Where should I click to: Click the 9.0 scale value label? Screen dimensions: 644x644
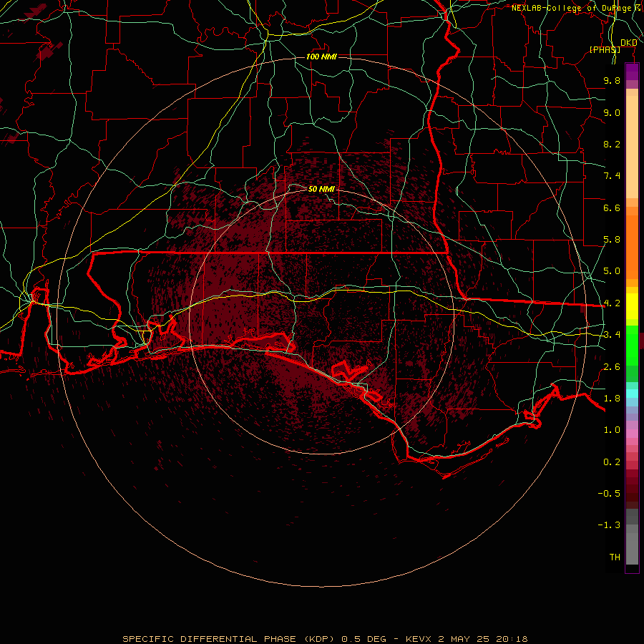click(612, 112)
